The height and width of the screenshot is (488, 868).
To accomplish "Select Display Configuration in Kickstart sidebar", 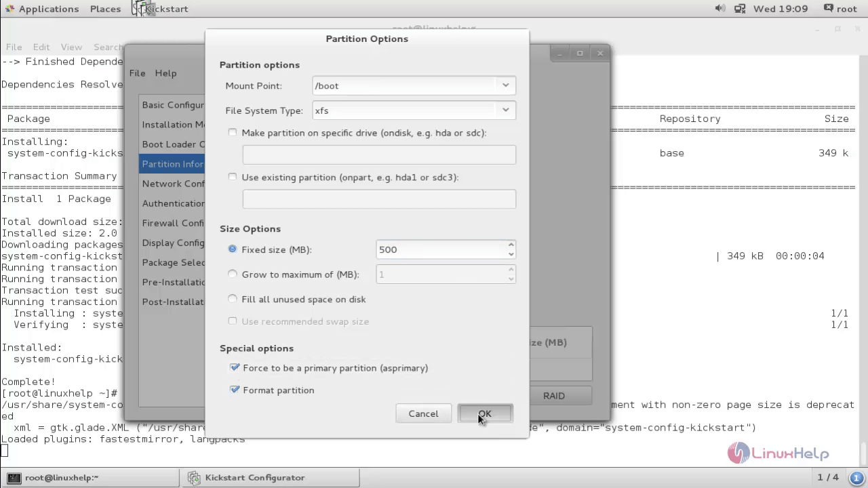I will tap(172, 243).
